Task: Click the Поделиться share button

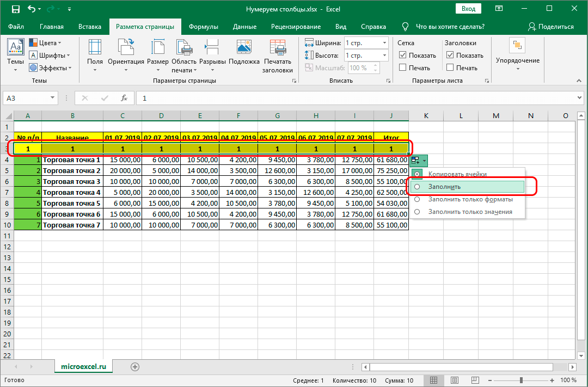Action: [550, 27]
